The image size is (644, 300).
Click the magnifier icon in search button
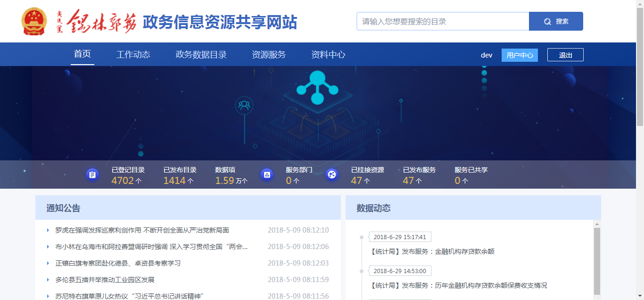click(x=547, y=22)
